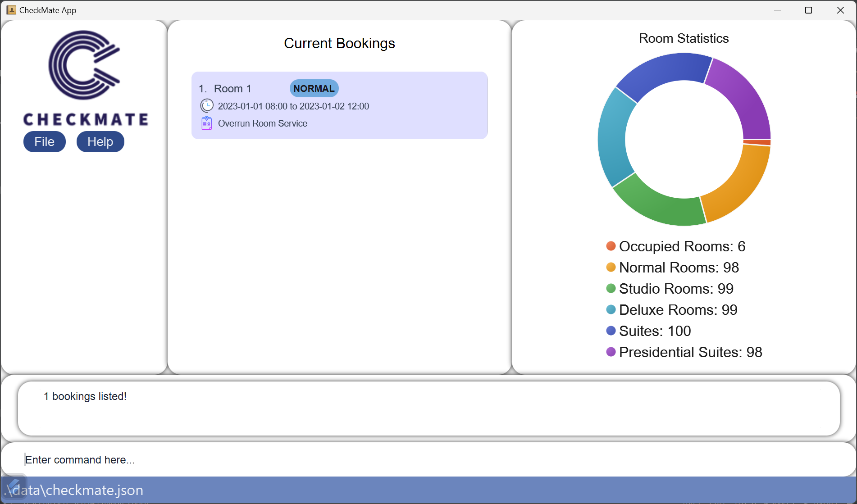Image resolution: width=857 pixels, height=504 pixels.
Task: Click the '1 bookings listed!' result message
Action: tap(85, 396)
